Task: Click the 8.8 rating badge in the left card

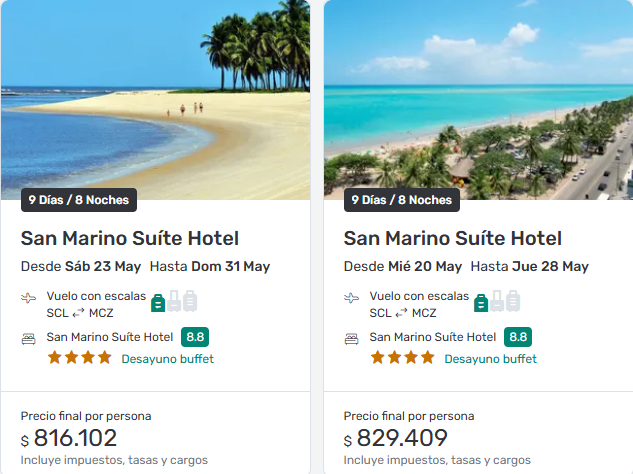Action: [x=195, y=337]
